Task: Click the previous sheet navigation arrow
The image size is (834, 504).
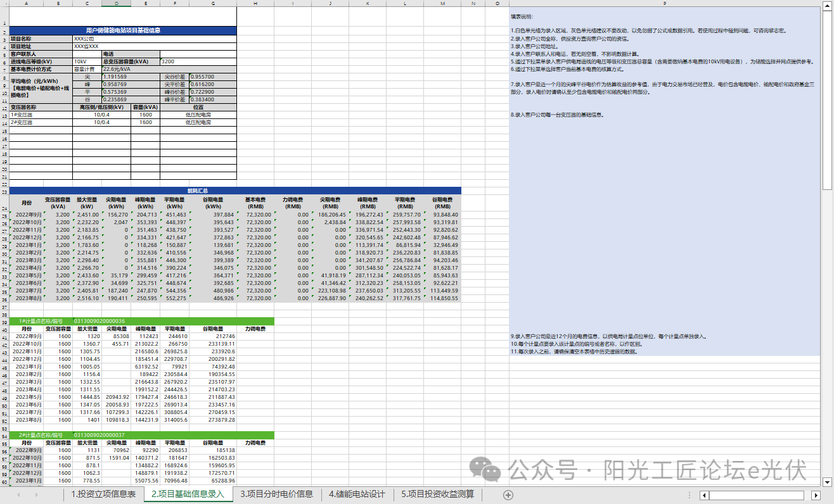Action: click(19, 495)
